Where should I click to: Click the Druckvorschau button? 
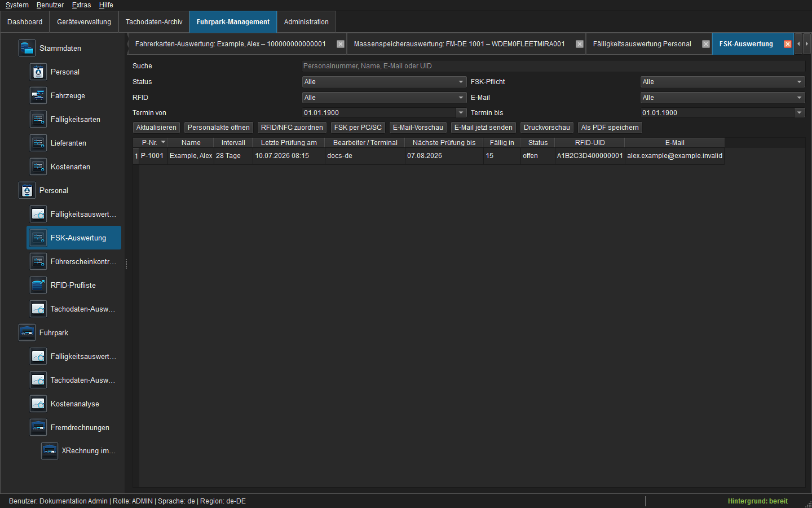pyautogui.click(x=547, y=128)
